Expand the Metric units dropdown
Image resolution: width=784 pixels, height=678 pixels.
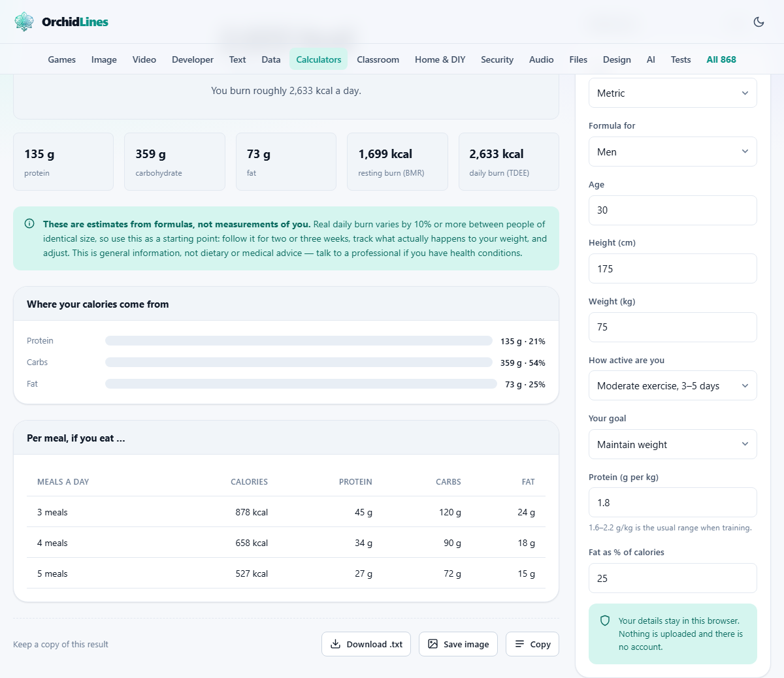click(673, 93)
